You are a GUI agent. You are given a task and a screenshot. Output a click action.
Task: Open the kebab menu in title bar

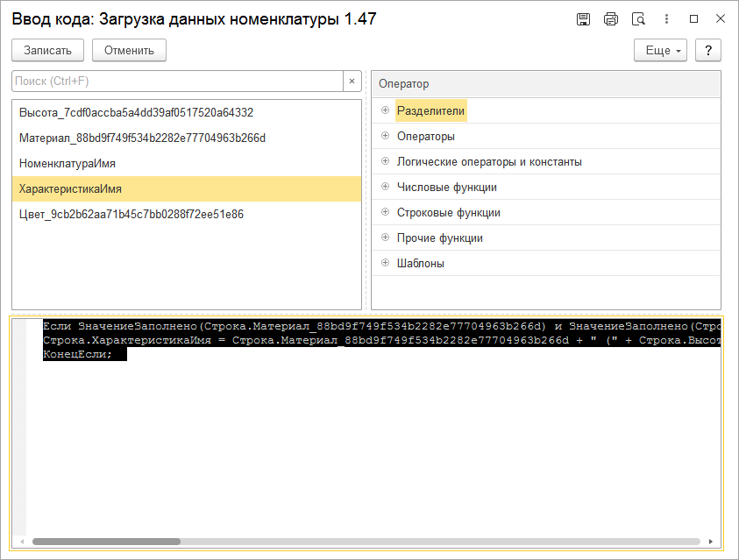point(666,18)
